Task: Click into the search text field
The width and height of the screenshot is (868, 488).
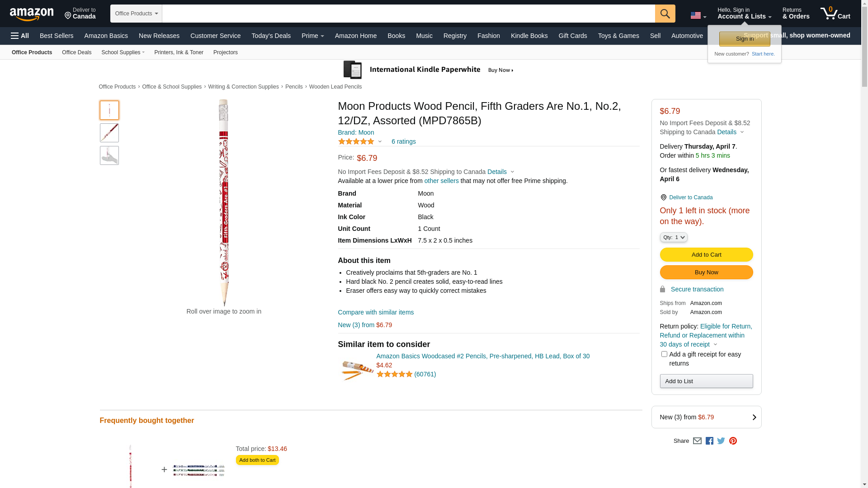Action: (408, 14)
